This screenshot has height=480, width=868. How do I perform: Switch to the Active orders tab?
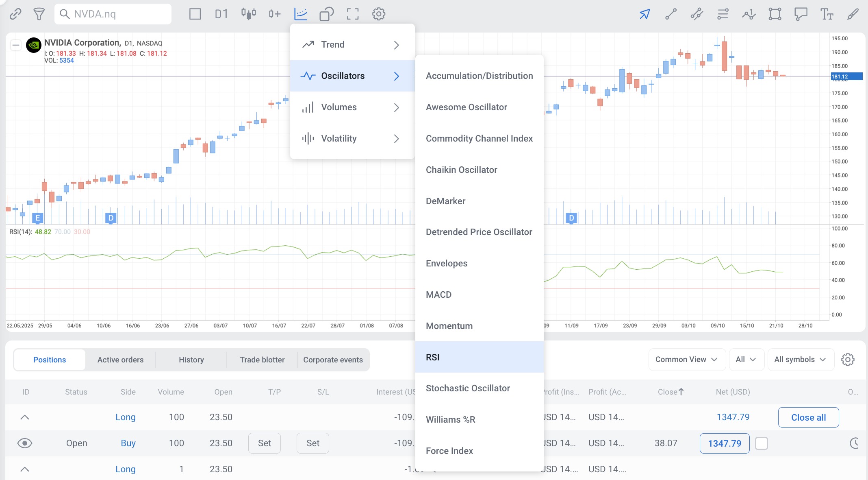click(120, 360)
